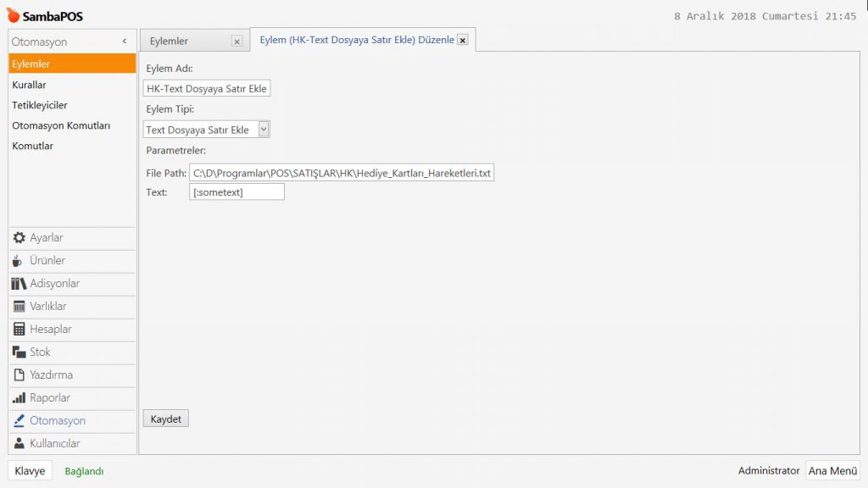
Task: Click the Yazdırma document icon
Action: pyautogui.click(x=19, y=375)
